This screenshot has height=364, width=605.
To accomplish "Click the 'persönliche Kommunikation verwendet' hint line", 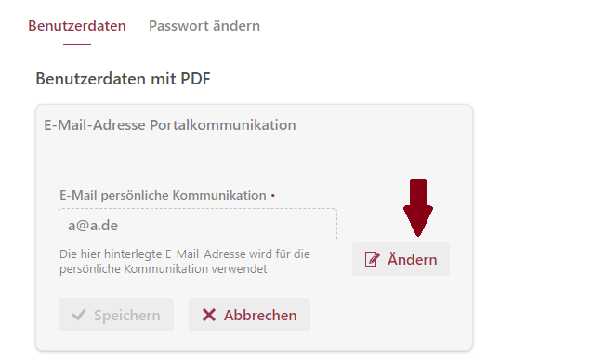I will [x=164, y=269].
